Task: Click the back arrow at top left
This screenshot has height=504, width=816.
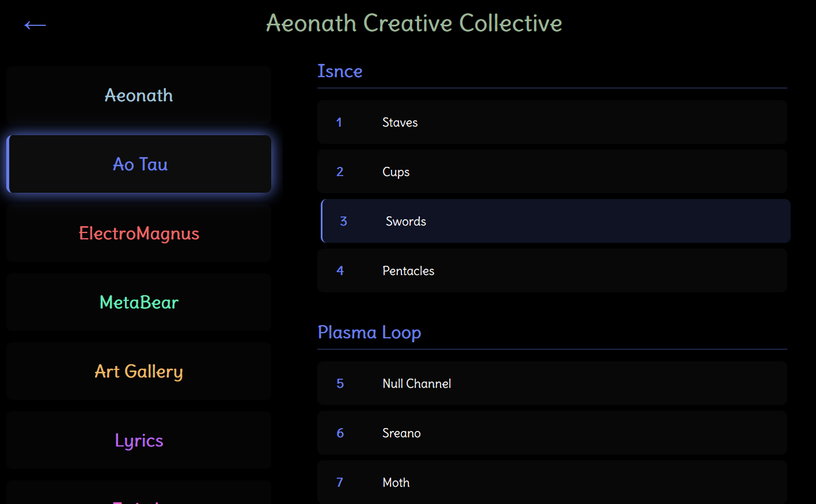Action: [35, 25]
